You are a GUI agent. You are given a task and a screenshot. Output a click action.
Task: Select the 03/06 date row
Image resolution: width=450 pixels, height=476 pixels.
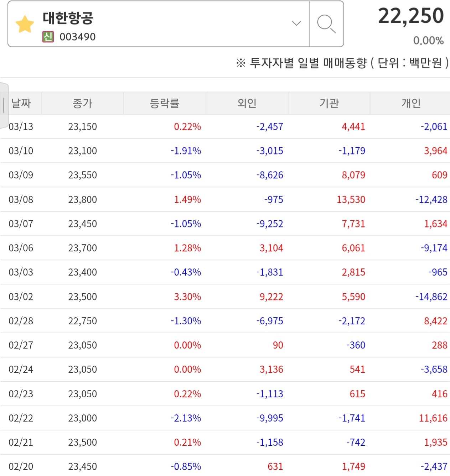coord(225,248)
